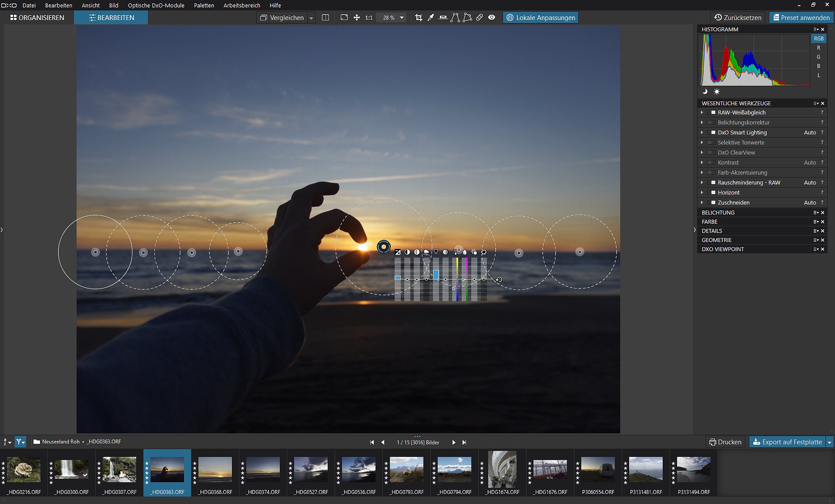
Task: Expand the RAW-Weißabgleich section
Action: point(702,112)
